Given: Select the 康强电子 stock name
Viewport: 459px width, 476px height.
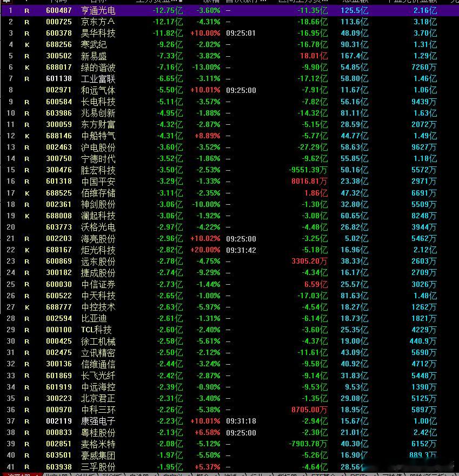Looking at the screenshot, I should coord(98,421).
